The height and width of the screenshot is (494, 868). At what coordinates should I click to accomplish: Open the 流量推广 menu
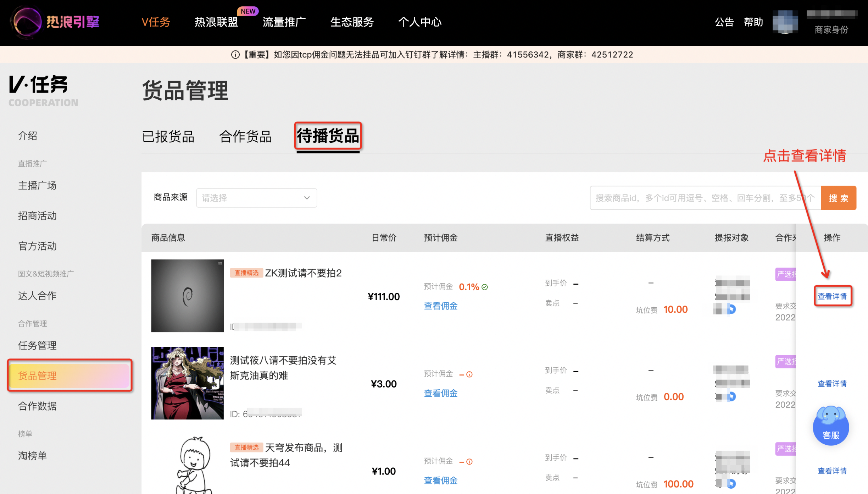284,22
